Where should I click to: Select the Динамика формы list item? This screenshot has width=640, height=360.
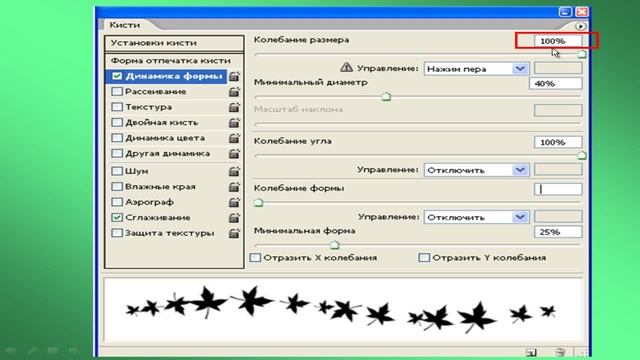point(166,76)
